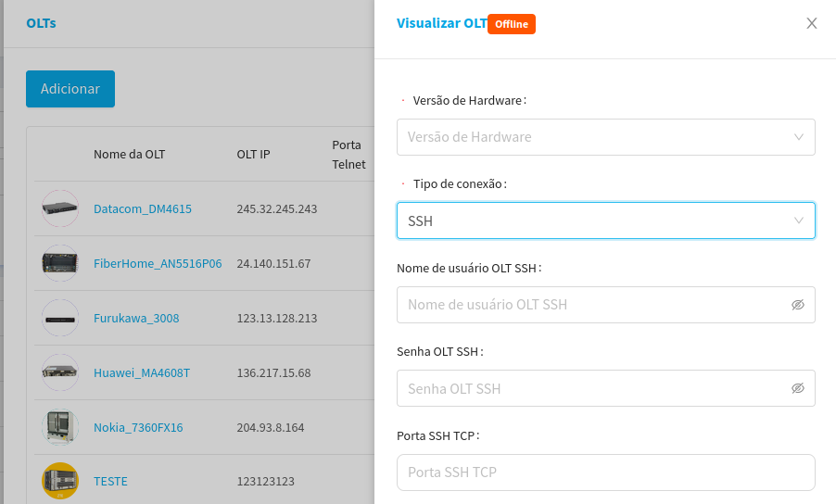Close the Visualizar OLT panel

(812, 23)
